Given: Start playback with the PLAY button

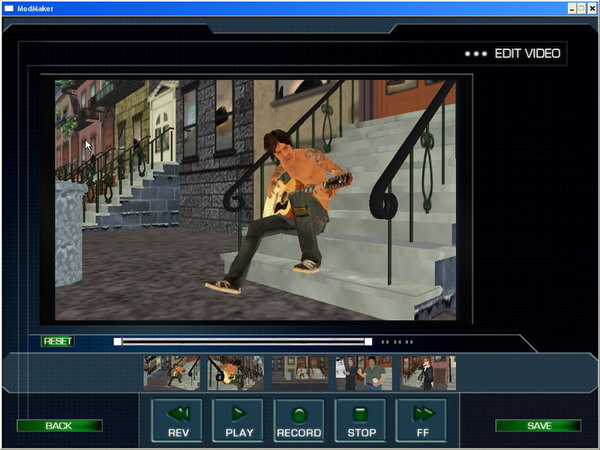Looking at the screenshot, I should tap(238, 421).
